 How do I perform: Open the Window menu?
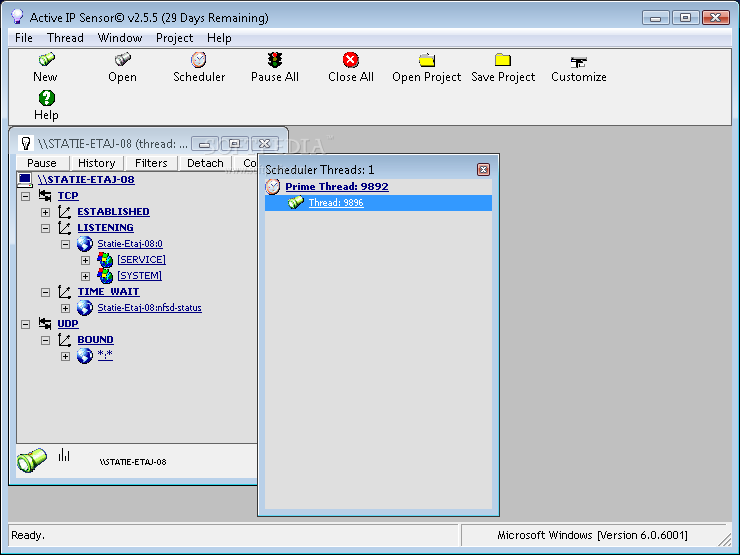pos(120,38)
